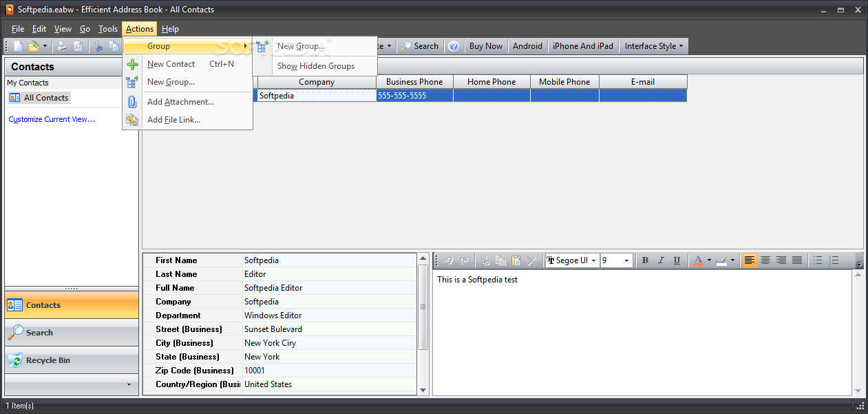Open the font color dropdown arrow
868x414 pixels.
709,260
